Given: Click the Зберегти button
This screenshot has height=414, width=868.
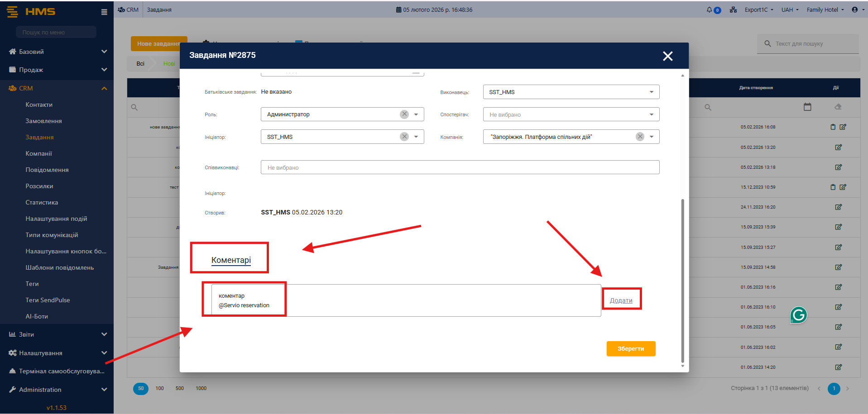Looking at the screenshot, I should [x=631, y=348].
